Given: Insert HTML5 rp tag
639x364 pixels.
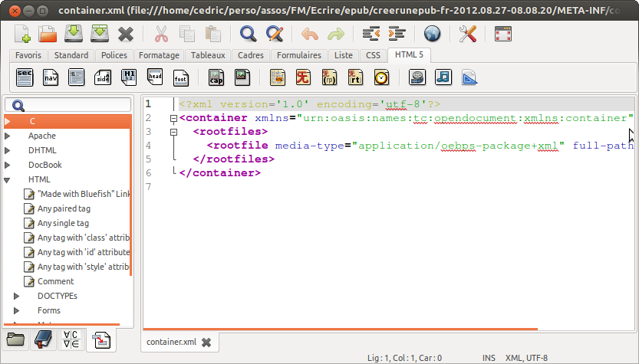Looking at the screenshot, I should [329, 77].
